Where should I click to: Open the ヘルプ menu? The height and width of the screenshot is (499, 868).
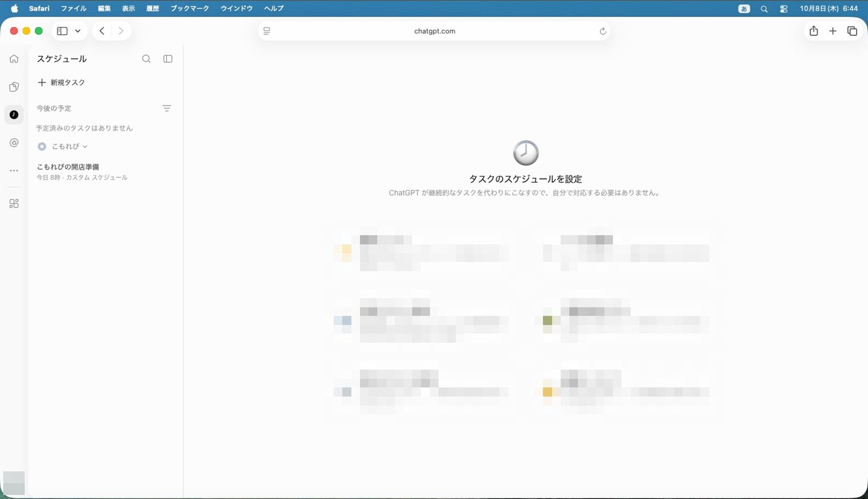[274, 8]
